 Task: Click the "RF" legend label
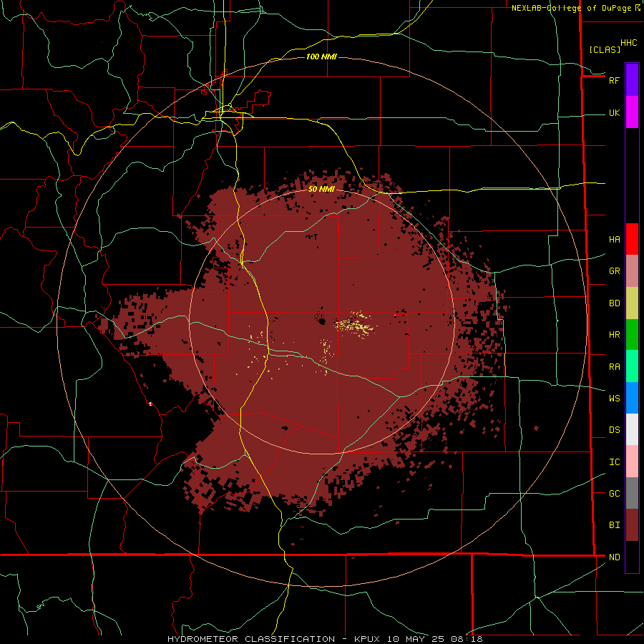[614, 80]
